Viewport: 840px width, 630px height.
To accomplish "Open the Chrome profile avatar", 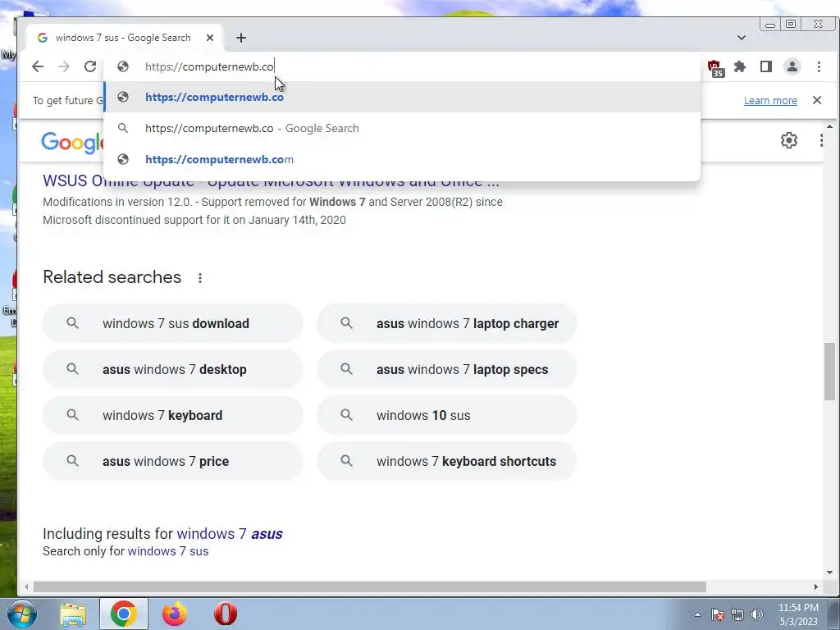I will coord(792,66).
